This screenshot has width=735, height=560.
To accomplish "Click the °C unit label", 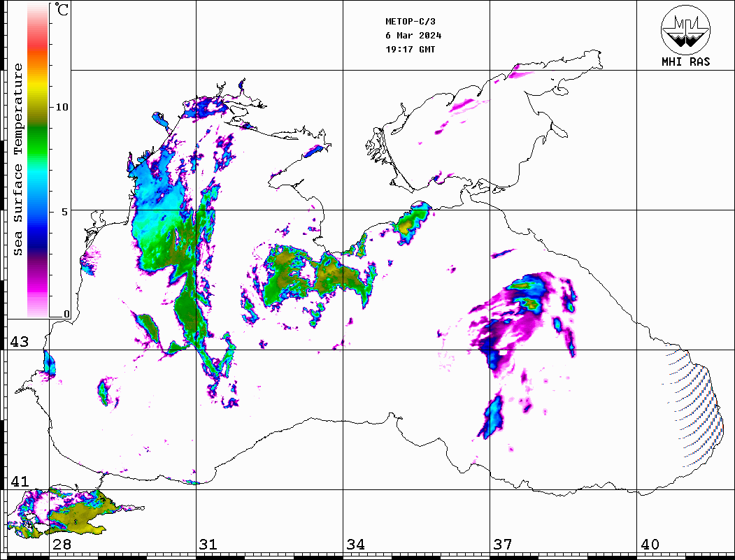I will 61,9.
